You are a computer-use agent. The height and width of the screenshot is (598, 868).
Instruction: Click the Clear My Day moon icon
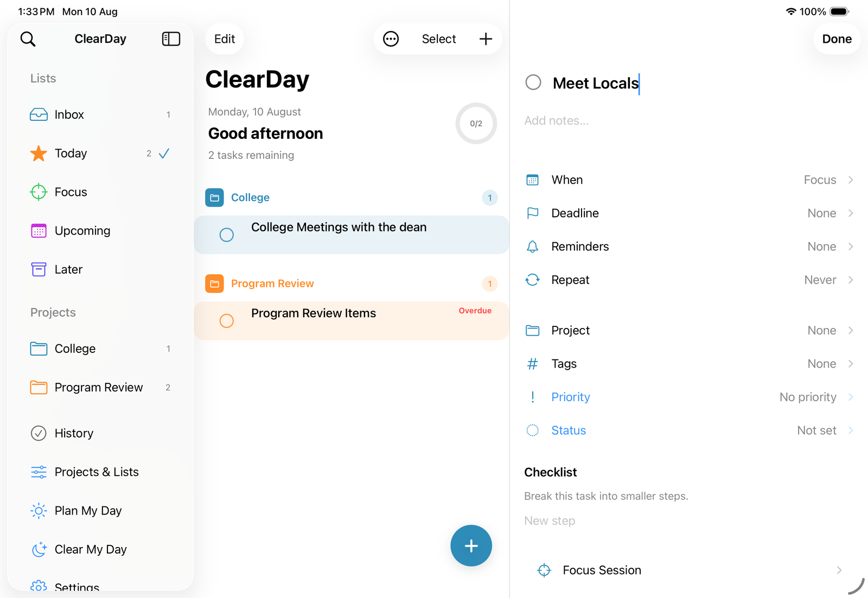click(39, 549)
